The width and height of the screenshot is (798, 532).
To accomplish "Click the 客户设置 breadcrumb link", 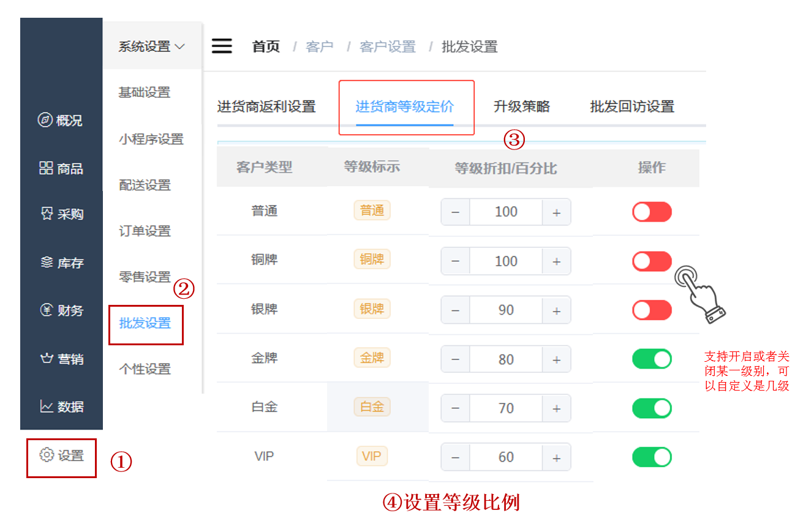I will coord(388,47).
